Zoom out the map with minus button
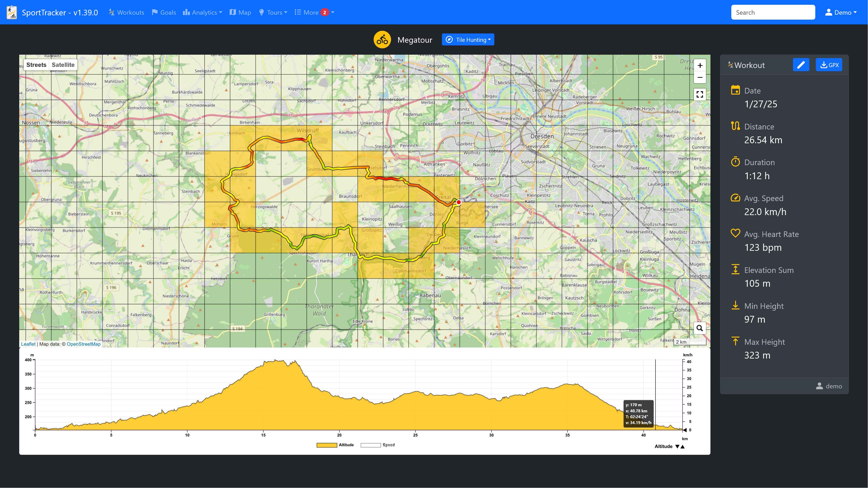The height and width of the screenshot is (488, 868). pos(700,77)
